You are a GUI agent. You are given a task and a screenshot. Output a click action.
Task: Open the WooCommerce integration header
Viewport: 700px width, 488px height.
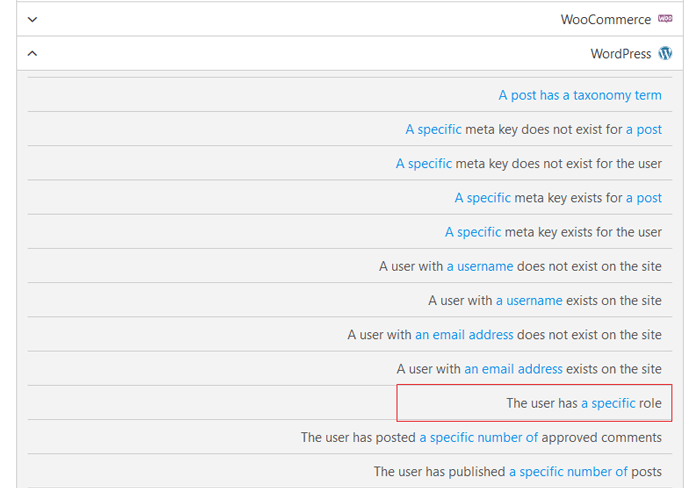[x=605, y=19]
